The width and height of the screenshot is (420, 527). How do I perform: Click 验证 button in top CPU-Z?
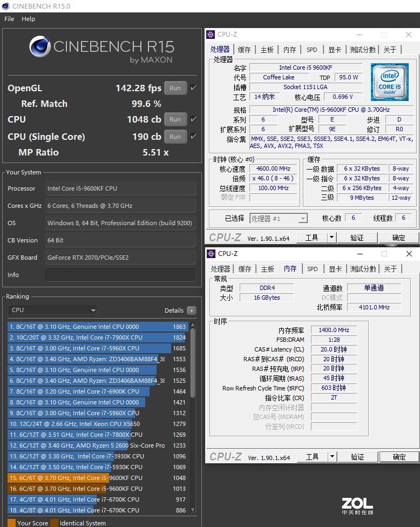coord(357,237)
